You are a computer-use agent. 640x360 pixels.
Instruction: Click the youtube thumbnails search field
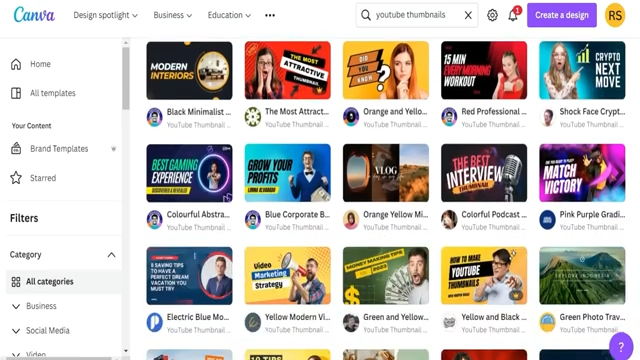[416, 15]
